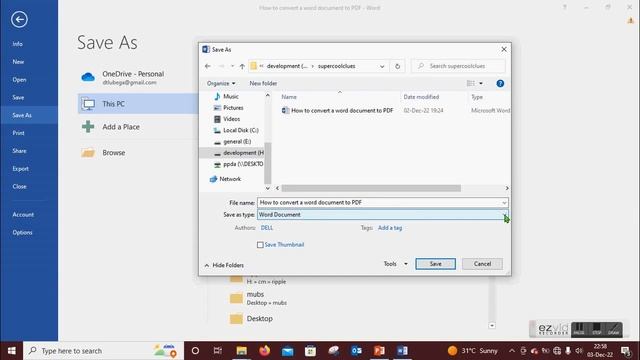The image size is (640, 360).
Task: Select Videos in navigation pane
Action: pos(231,119)
